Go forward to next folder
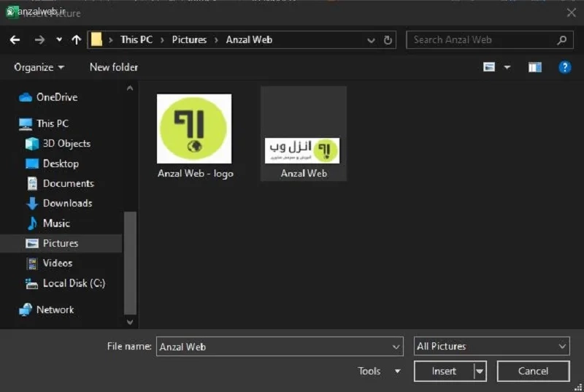Screen dimensions: 584x392 pyautogui.click(x=39, y=40)
